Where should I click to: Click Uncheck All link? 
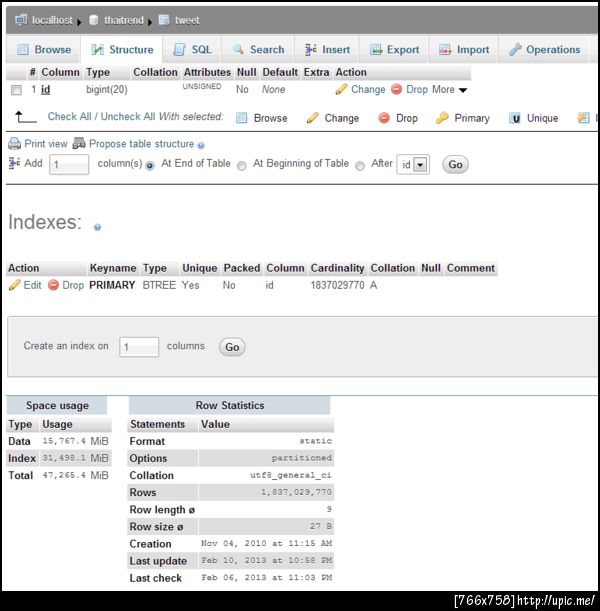(128, 117)
